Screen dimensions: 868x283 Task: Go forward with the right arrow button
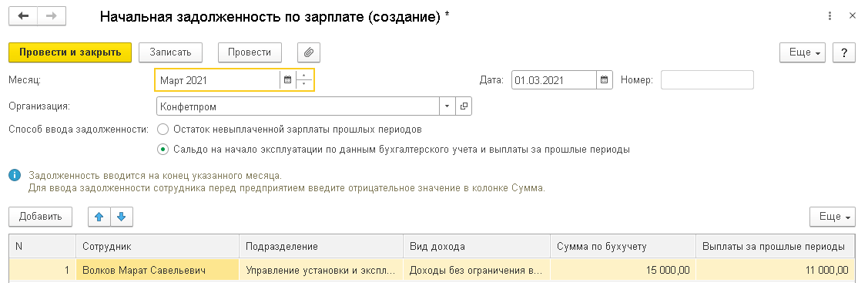click(x=52, y=16)
